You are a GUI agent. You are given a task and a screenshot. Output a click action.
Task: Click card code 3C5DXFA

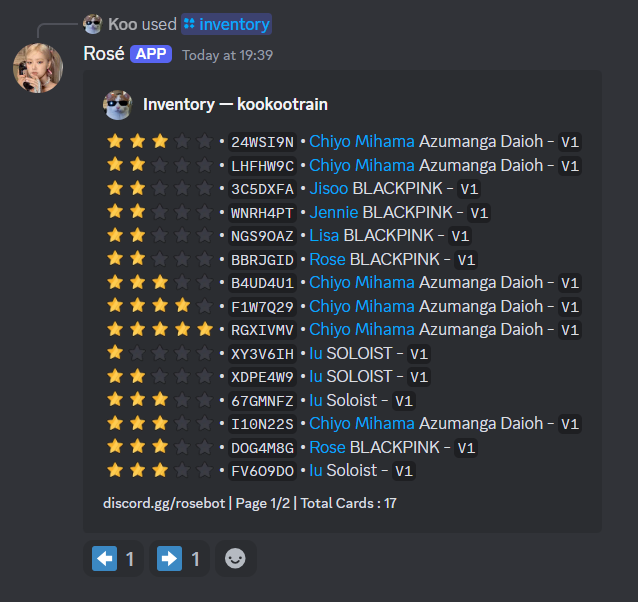click(x=262, y=189)
